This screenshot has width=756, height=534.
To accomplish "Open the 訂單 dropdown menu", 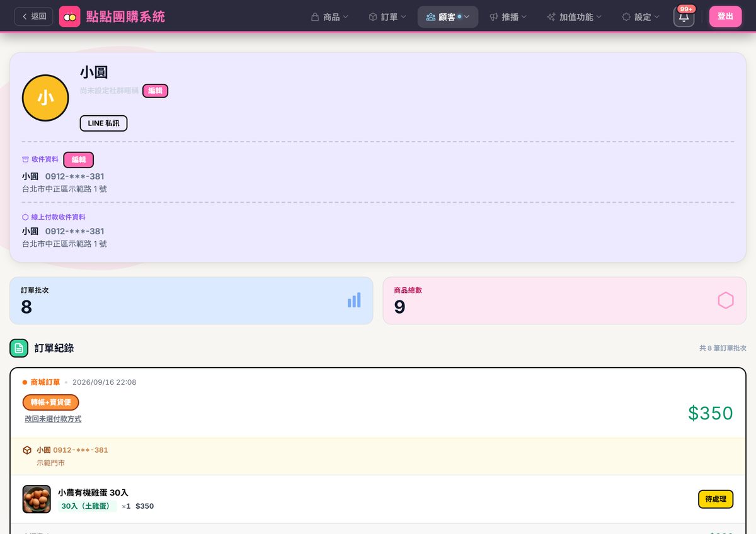I will (x=387, y=17).
